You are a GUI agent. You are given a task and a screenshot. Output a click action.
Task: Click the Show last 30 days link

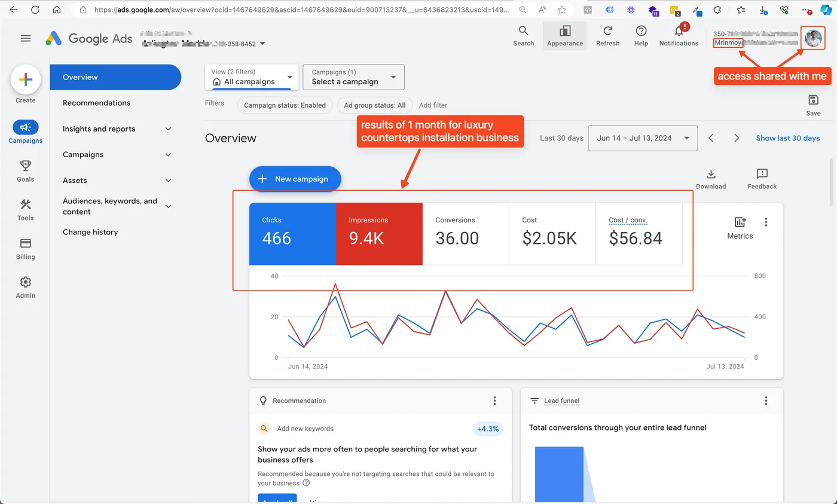787,138
